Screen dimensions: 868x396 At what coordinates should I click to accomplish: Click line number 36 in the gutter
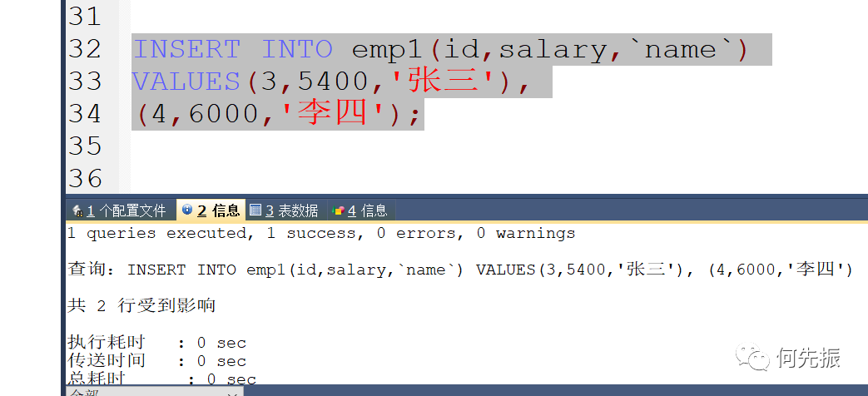pos(86,179)
